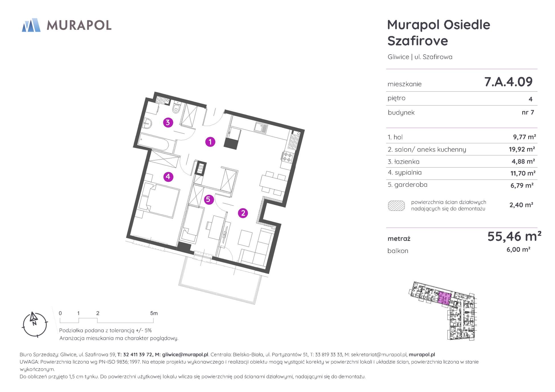Click the sekretariat@murapol.pl email address
The height and width of the screenshot is (392, 555).
378,354
